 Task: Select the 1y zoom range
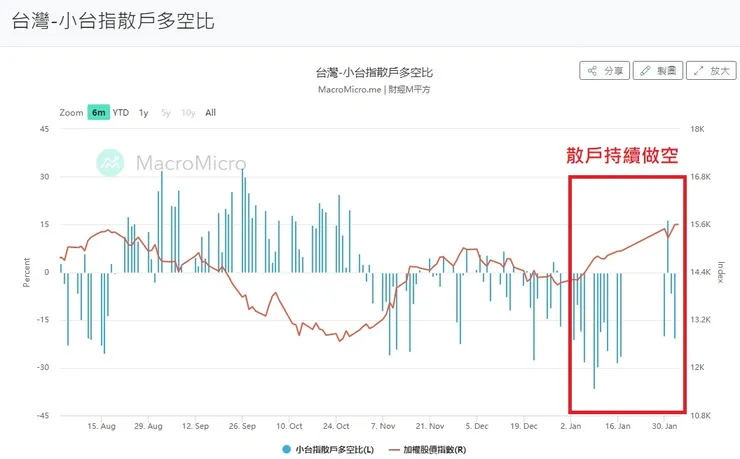[143, 112]
